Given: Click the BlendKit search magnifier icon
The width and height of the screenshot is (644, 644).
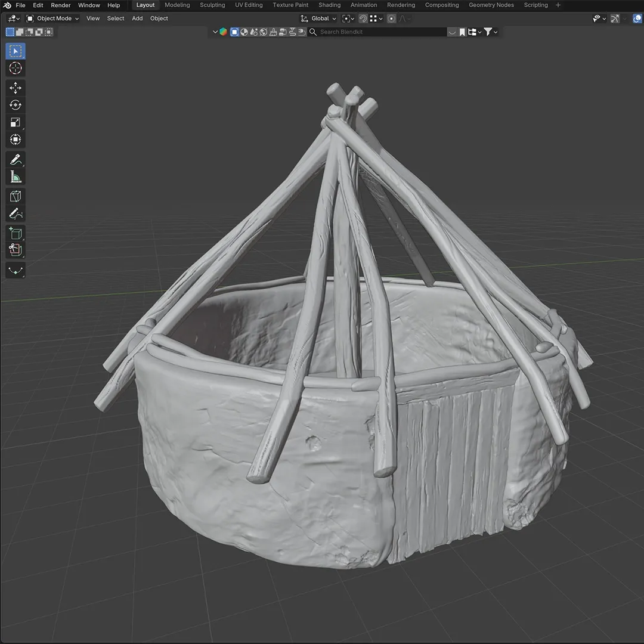Looking at the screenshot, I should point(313,32).
